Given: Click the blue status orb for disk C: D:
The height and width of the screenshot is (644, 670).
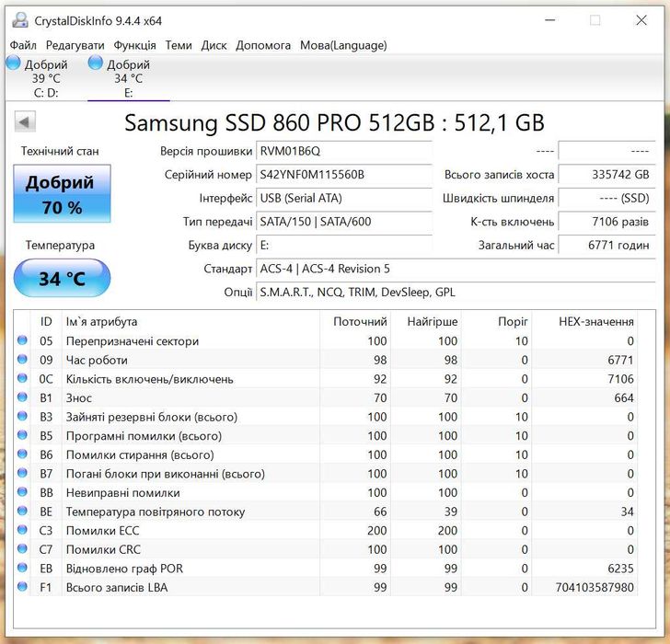Looking at the screenshot, I should [x=13, y=63].
